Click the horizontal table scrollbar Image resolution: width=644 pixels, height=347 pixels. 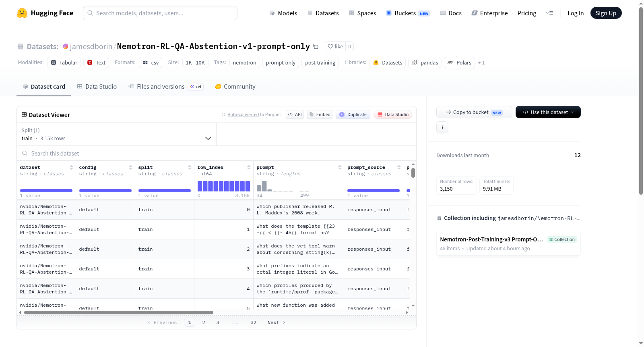click(x=119, y=312)
